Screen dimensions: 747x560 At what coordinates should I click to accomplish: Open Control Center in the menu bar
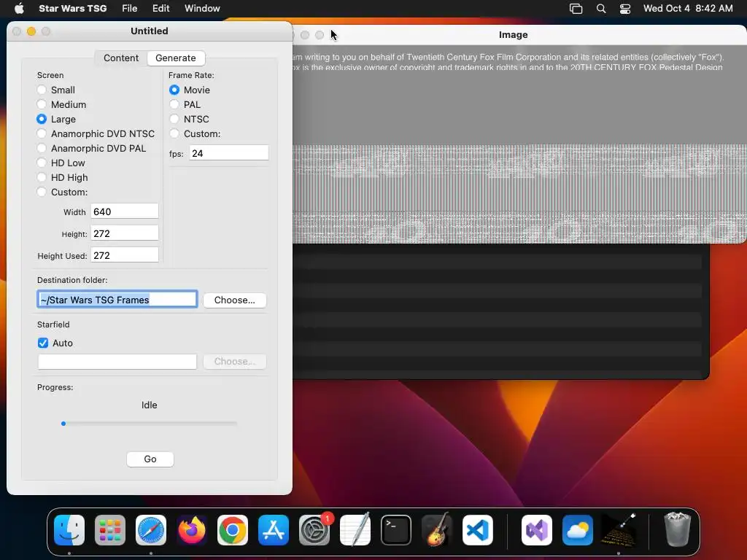tap(625, 9)
